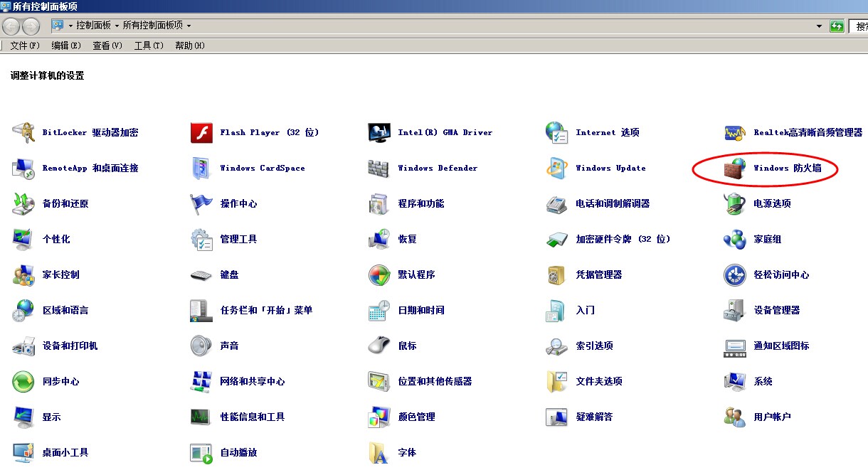868x470 pixels.
Task: Click the Internet 选项 link
Action: pos(607,133)
